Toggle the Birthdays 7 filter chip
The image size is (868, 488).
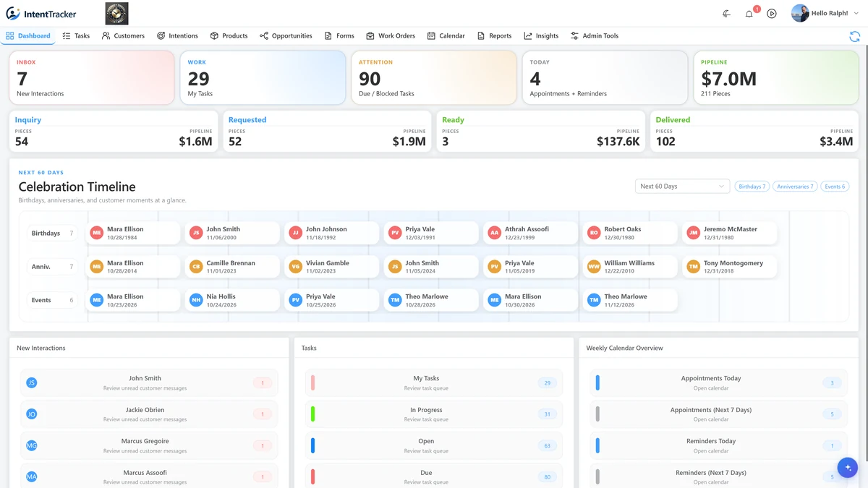pos(752,187)
